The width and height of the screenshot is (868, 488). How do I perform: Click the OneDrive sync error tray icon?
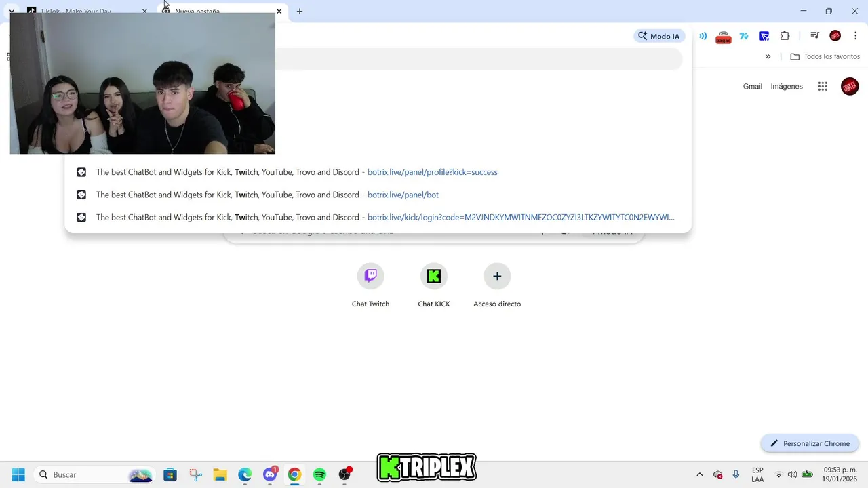coord(717,474)
